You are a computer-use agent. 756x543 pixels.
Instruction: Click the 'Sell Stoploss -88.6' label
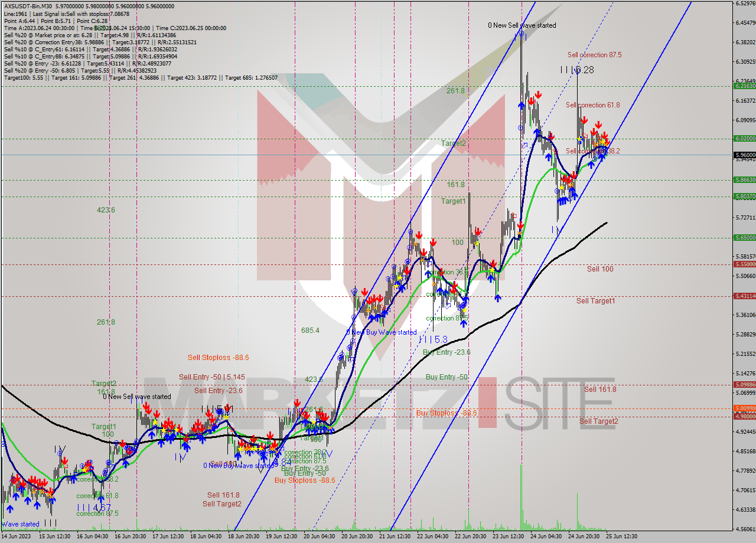pos(218,358)
